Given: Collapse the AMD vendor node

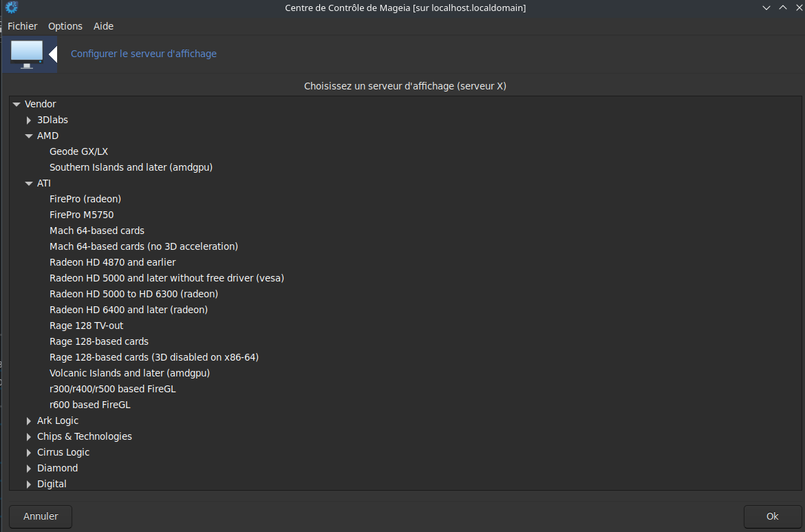Looking at the screenshot, I should pos(29,136).
